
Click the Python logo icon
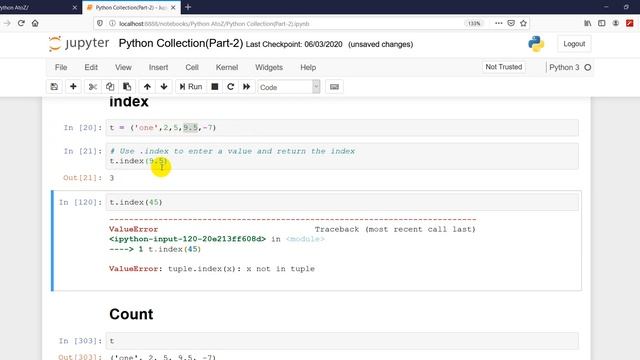tap(536, 44)
